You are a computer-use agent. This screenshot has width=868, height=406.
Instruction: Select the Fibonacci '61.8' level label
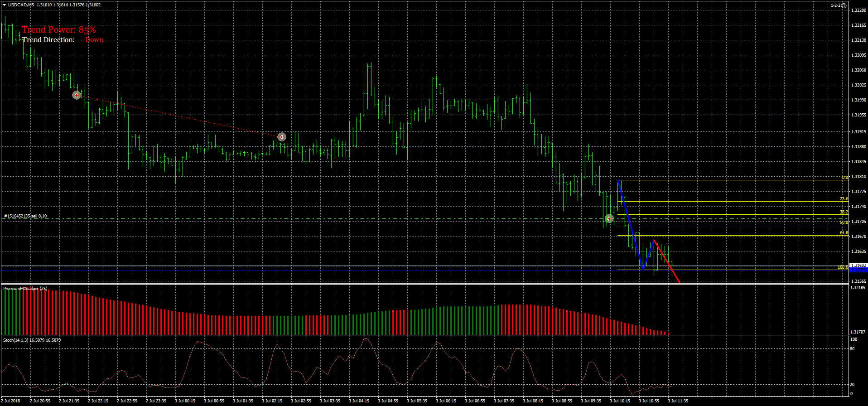pos(844,233)
